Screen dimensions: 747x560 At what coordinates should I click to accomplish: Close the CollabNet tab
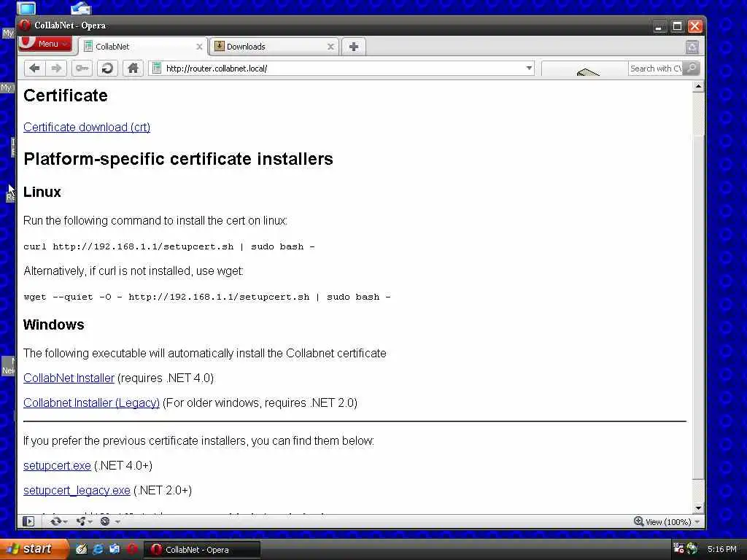(199, 47)
